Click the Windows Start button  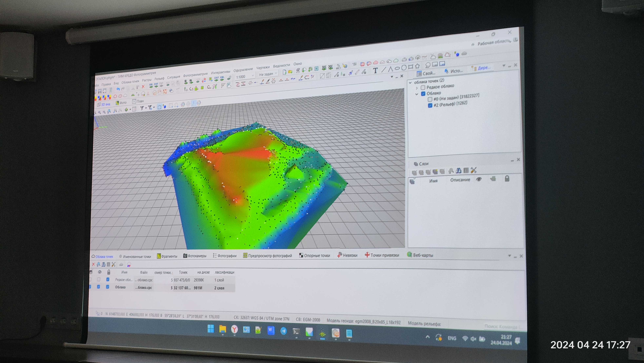(211, 329)
